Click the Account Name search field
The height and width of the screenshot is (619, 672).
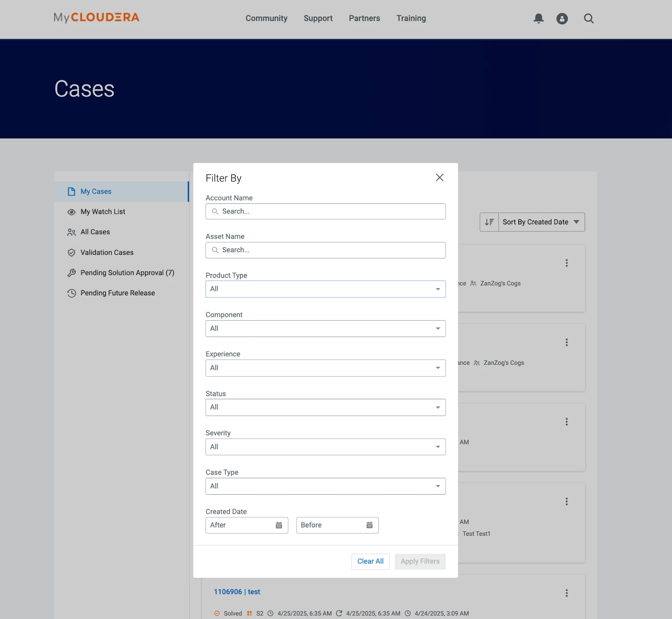tap(325, 211)
